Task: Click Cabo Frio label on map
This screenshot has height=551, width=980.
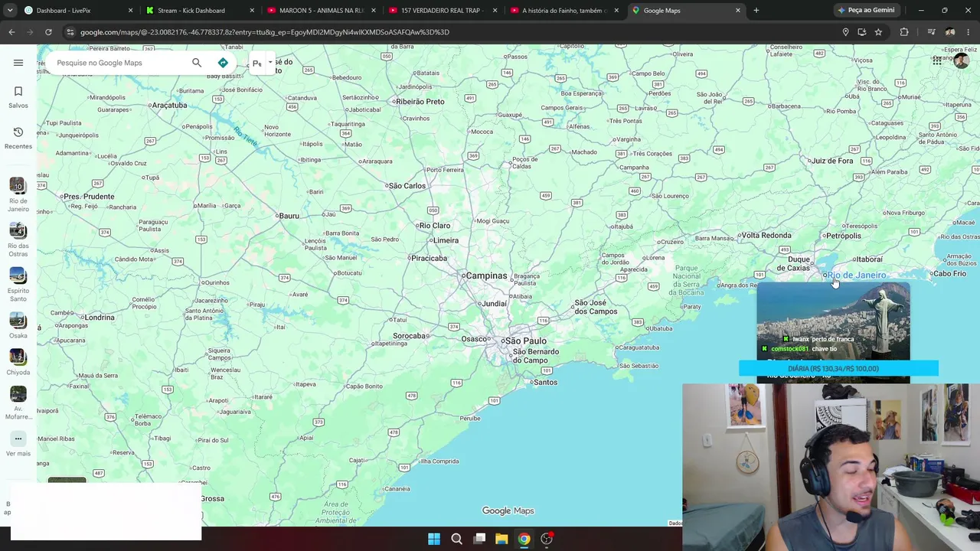Action: [x=949, y=274]
